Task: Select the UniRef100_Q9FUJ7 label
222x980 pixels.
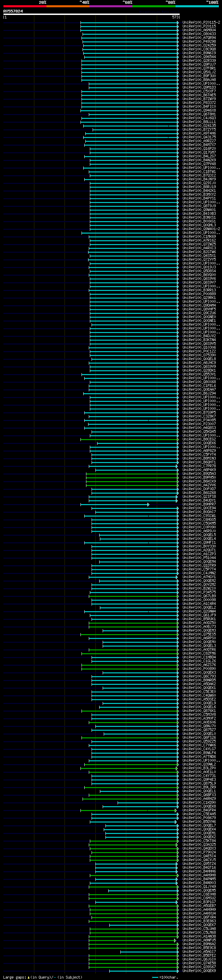Action: pos(199,64)
